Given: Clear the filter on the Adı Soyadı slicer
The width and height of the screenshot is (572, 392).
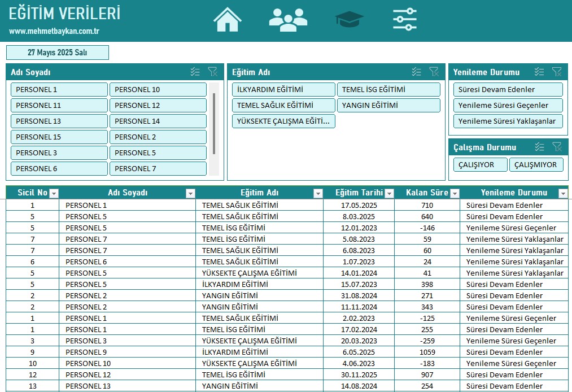Looking at the screenshot, I should point(213,72).
